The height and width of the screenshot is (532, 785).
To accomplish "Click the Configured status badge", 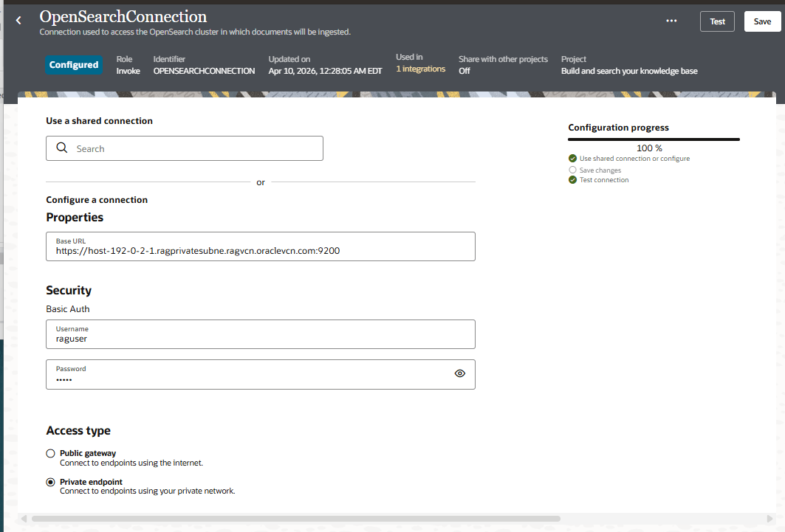I will click(74, 65).
